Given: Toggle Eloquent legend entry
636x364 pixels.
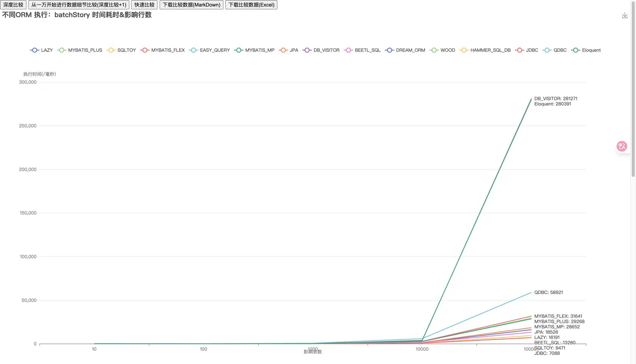Looking at the screenshot, I should pyautogui.click(x=586, y=50).
